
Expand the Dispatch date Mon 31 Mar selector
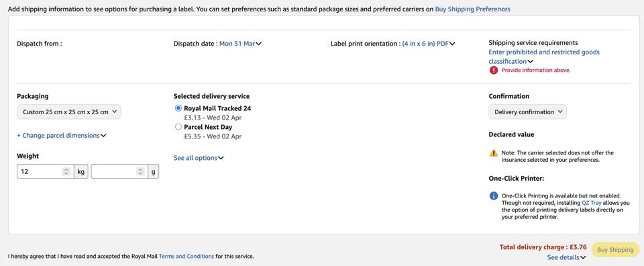tap(240, 44)
